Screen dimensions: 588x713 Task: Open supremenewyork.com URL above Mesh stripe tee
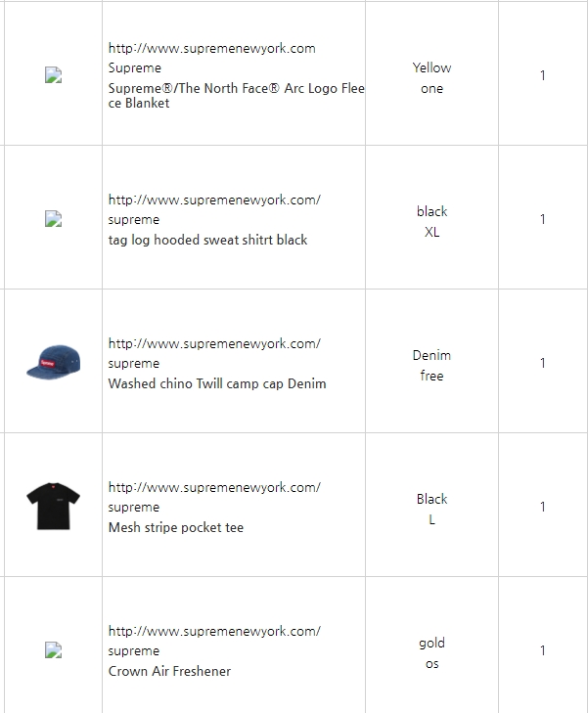pyautogui.click(x=214, y=487)
